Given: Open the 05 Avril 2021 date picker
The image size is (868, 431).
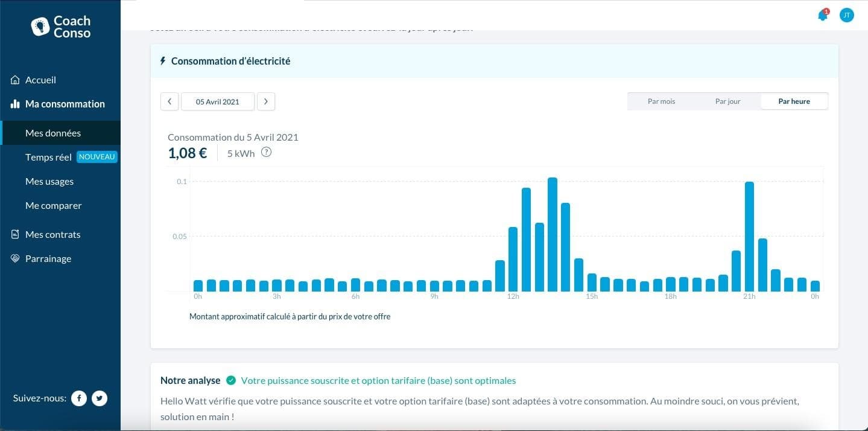Looking at the screenshot, I should click(218, 101).
